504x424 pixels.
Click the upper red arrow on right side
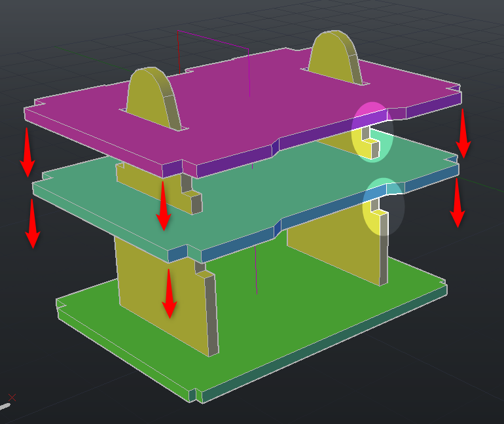(x=463, y=133)
